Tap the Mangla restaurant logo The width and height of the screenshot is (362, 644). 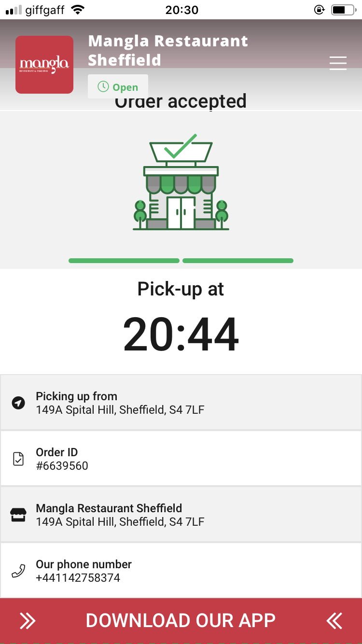[x=44, y=65]
